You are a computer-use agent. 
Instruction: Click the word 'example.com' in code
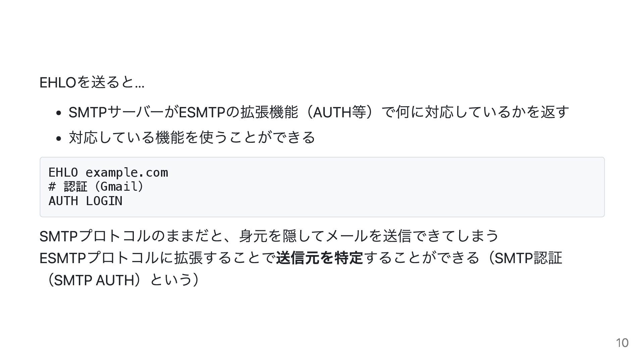[x=127, y=173]
